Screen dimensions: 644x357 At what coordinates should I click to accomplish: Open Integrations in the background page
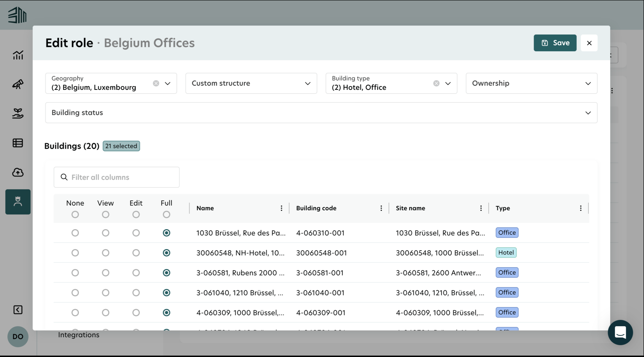point(79,335)
